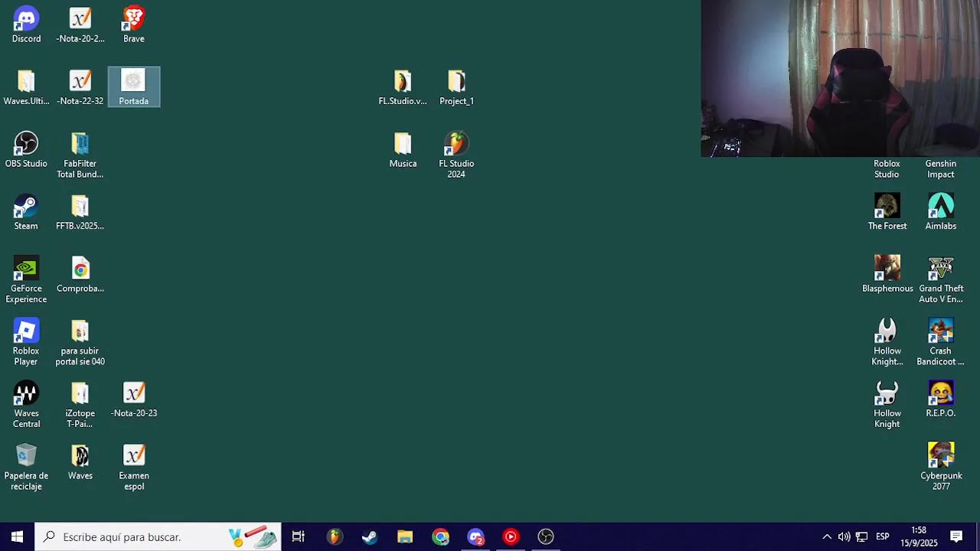The height and width of the screenshot is (551, 980).
Task: Select the Comproba... Chrome file
Action: [80, 274]
